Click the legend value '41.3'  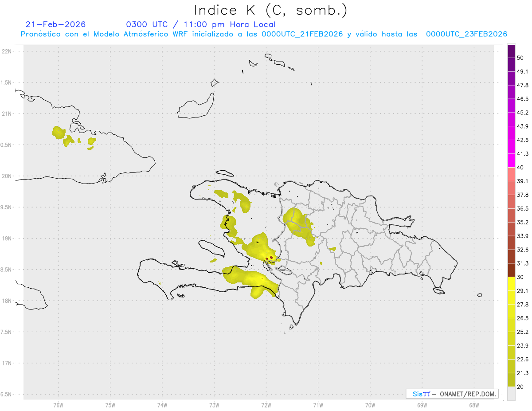click(x=523, y=154)
